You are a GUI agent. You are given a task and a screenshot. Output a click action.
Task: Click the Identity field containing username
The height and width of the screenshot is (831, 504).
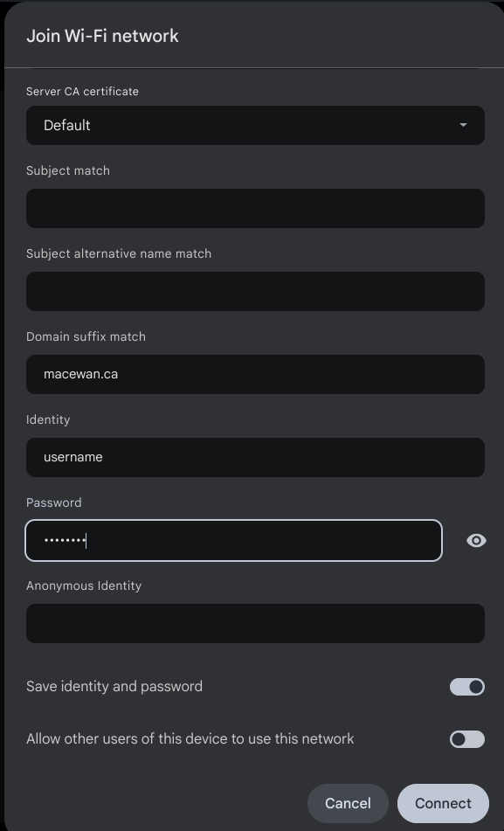255,457
